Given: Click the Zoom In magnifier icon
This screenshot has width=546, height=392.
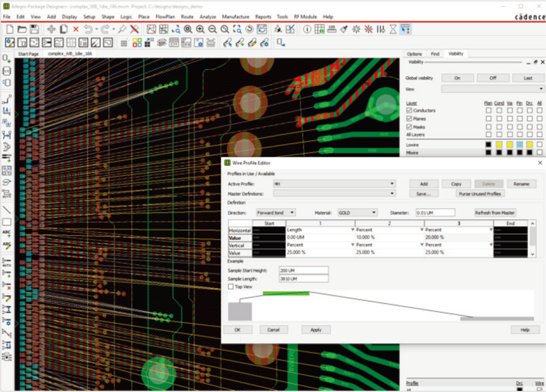Looking at the screenshot, I should (x=200, y=29).
